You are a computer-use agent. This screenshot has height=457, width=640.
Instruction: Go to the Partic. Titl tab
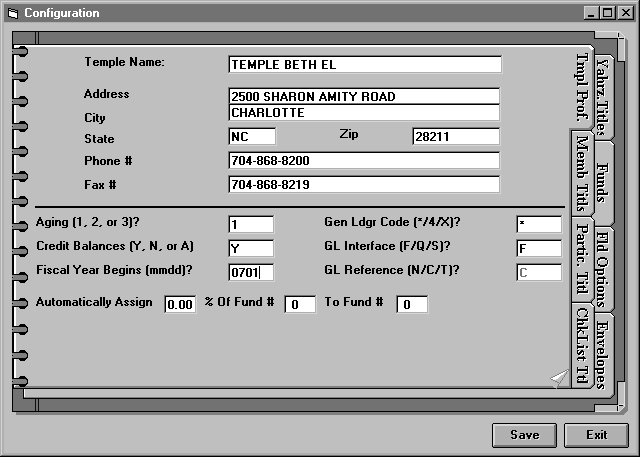pos(581,258)
